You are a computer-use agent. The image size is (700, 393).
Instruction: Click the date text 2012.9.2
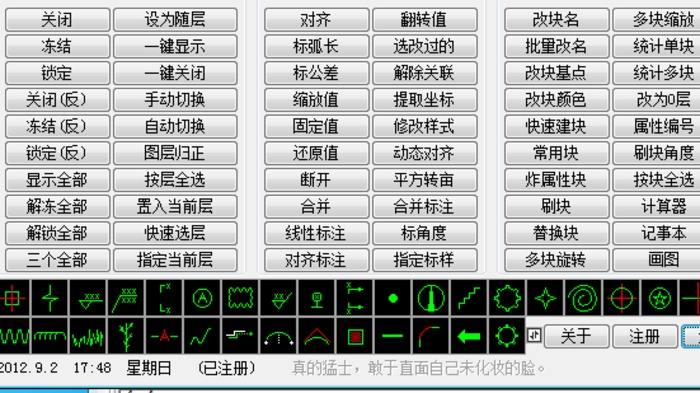[x=29, y=368]
